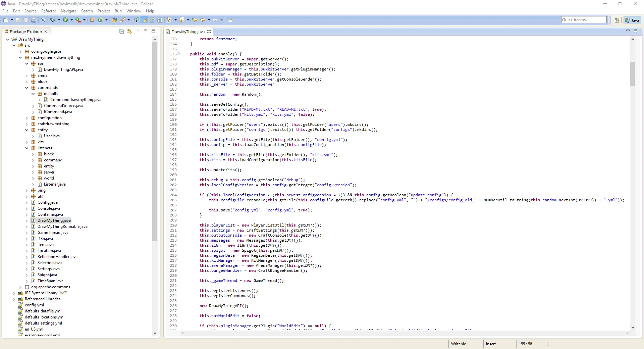Open the Navigate menu
This screenshot has width=644, height=349.
click(68, 11)
